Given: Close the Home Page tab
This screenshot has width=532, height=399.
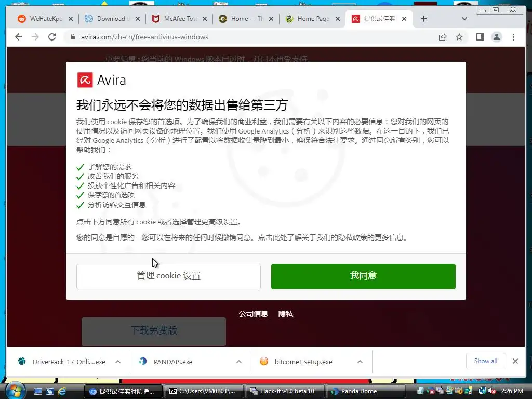Looking at the screenshot, I should point(338,19).
